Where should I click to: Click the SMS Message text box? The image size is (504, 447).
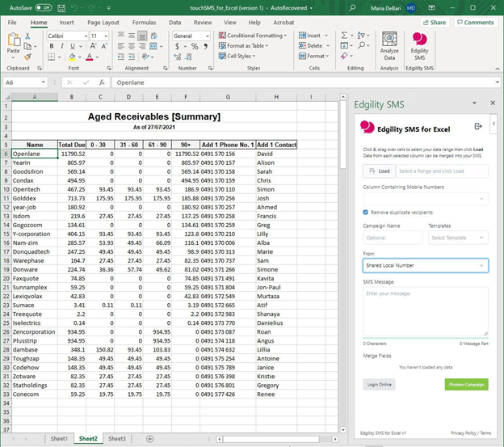(x=425, y=311)
